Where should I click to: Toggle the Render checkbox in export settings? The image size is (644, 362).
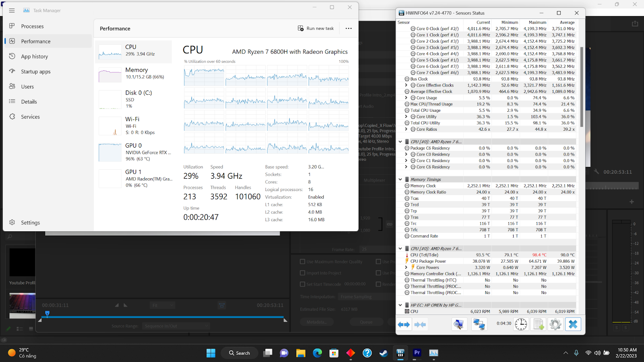(378, 284)
